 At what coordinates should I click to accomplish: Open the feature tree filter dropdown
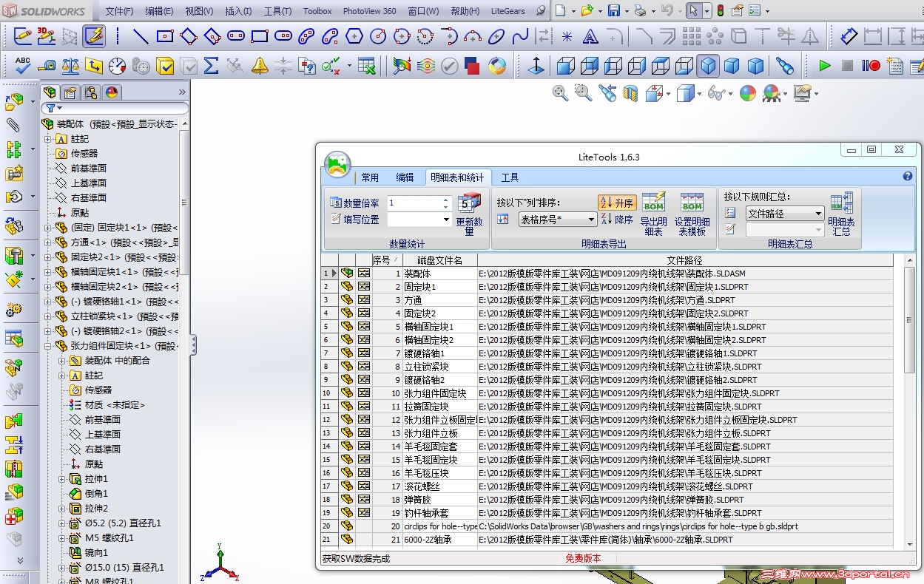pyautogui.click(x=54, y=108)
